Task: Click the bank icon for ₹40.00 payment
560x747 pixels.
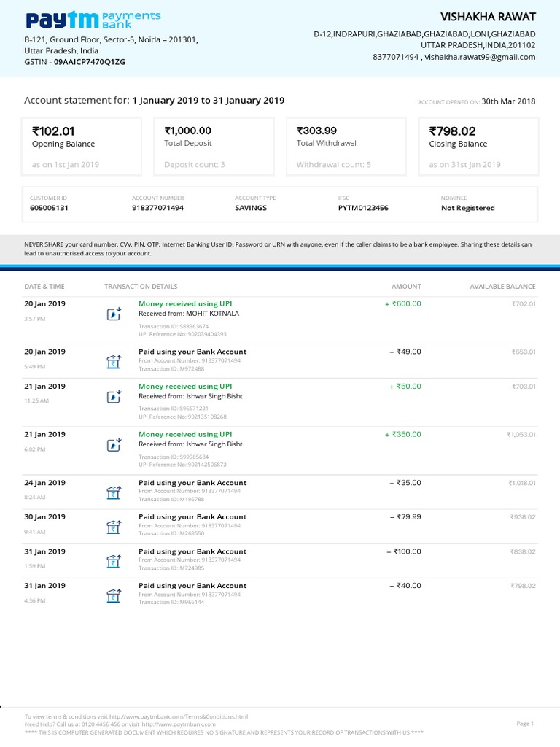Action: pyautogui.click(x=114, y=597)
